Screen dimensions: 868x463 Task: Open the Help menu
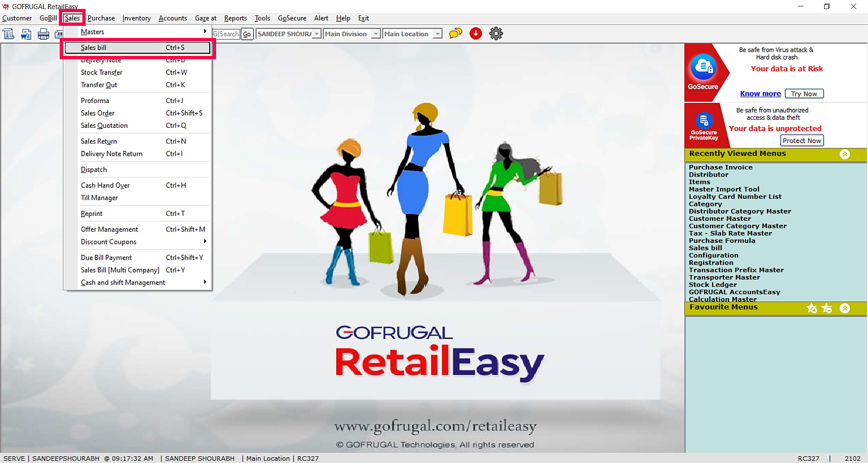point(343,18)
